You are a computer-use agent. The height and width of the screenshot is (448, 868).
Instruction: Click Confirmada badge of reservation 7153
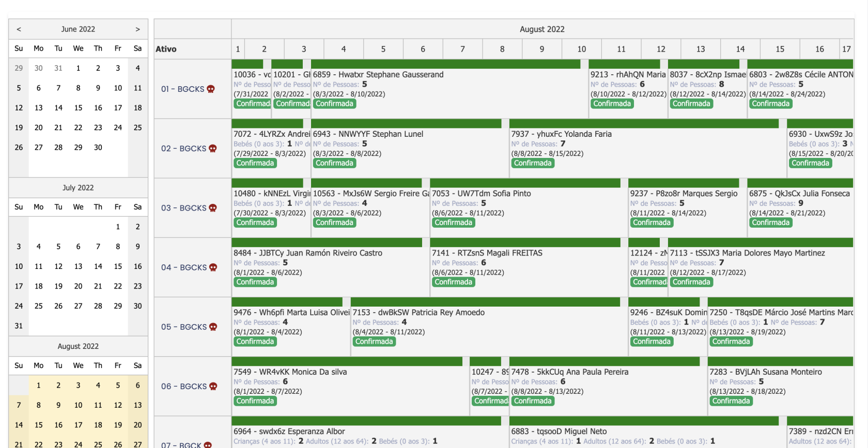point(374,341)
